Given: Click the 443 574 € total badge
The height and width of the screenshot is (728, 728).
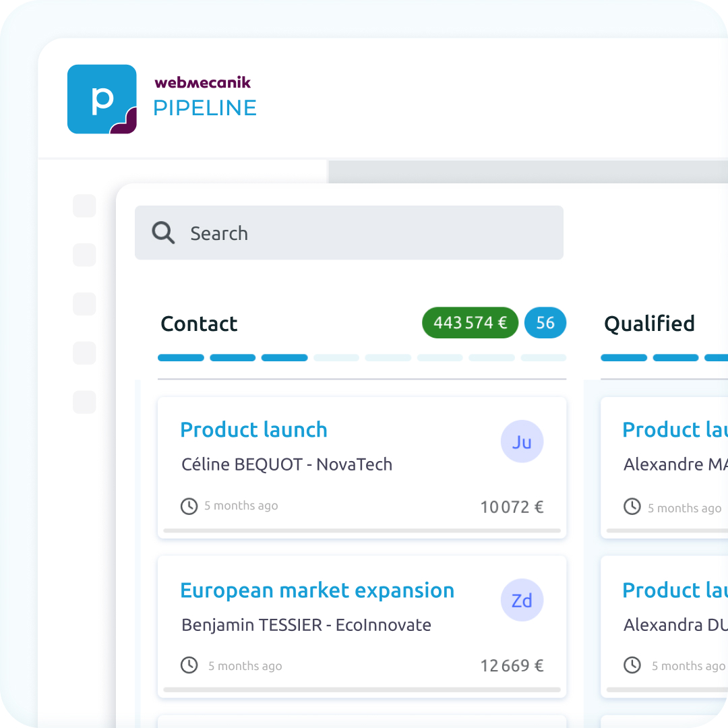Looking at the screenshot, I should click(470, 323).
